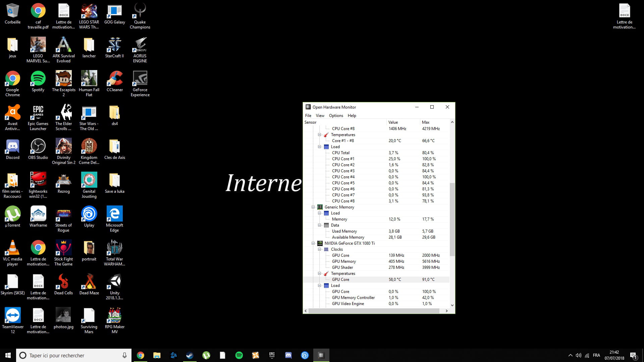Screen dimensions: 644x362
Task: Open the File menu
Action: tap(308, 116)
